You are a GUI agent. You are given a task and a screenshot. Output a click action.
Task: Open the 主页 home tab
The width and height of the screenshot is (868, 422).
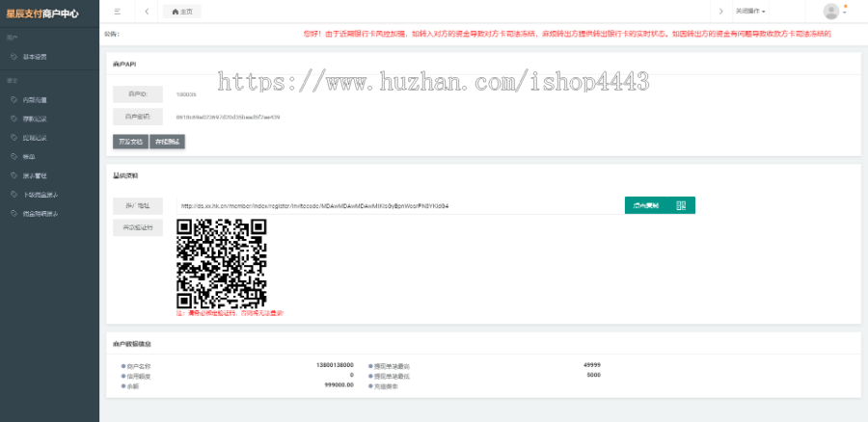[182, 11]
